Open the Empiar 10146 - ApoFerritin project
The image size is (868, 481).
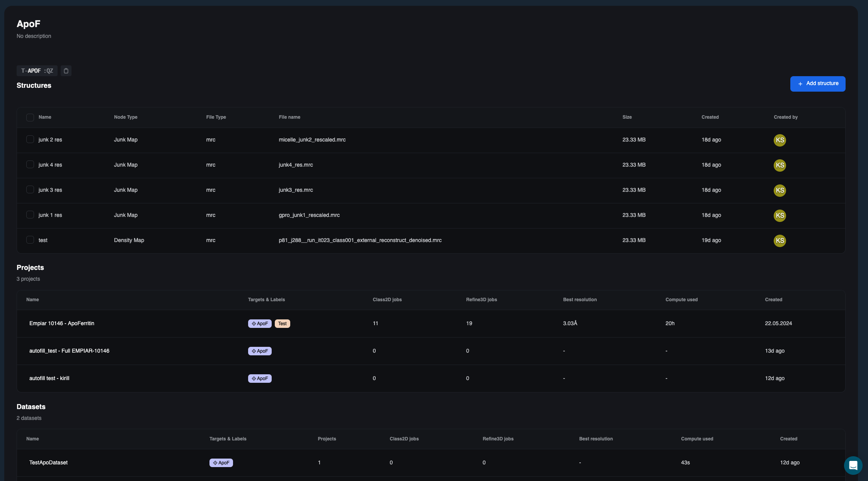pos(62,323)
